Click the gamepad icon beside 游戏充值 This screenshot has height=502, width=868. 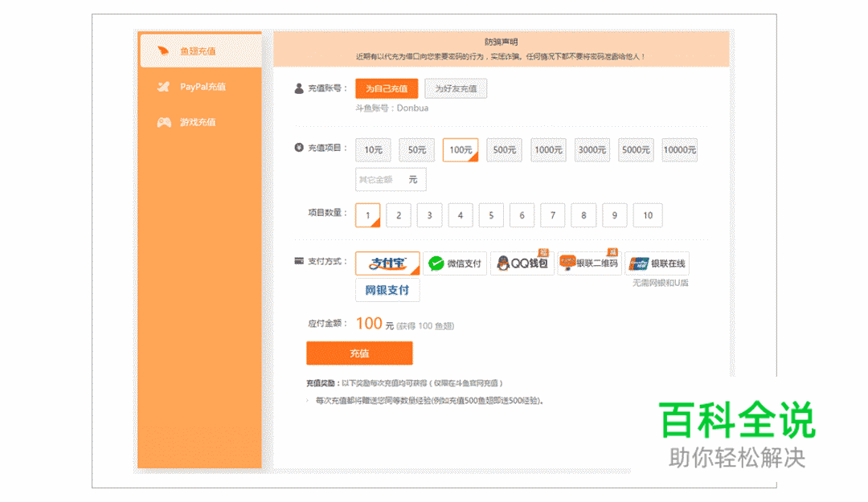163,122
